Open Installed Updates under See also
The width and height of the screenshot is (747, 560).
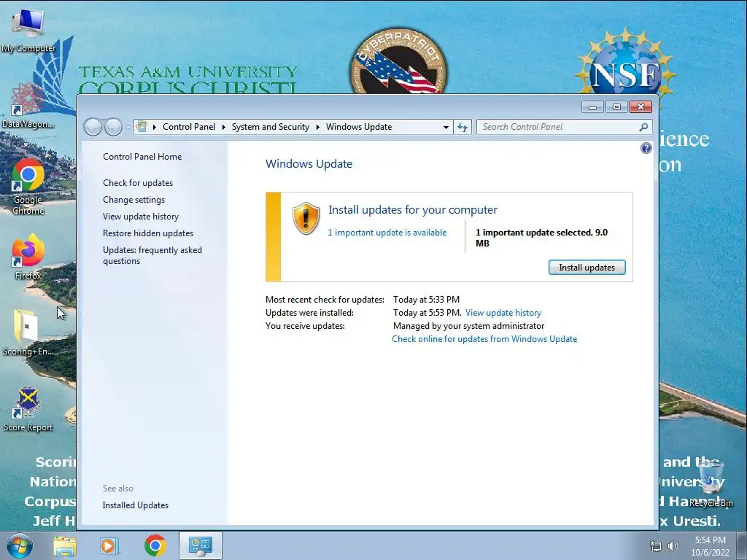[135, 505]
